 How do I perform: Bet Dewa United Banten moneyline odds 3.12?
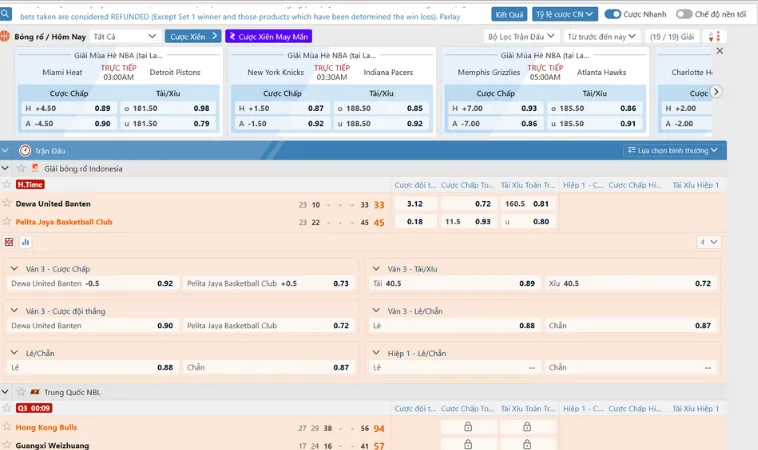[x=415, y=204]
